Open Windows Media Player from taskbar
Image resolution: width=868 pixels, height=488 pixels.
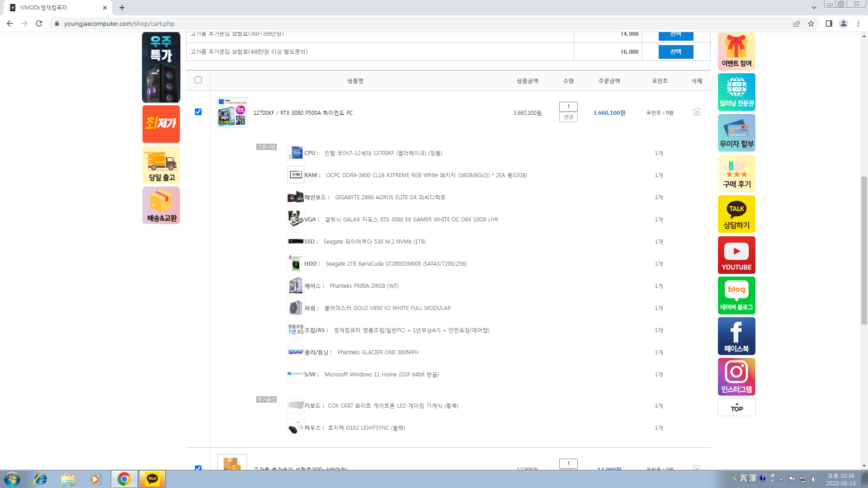(x=95, y=479)
